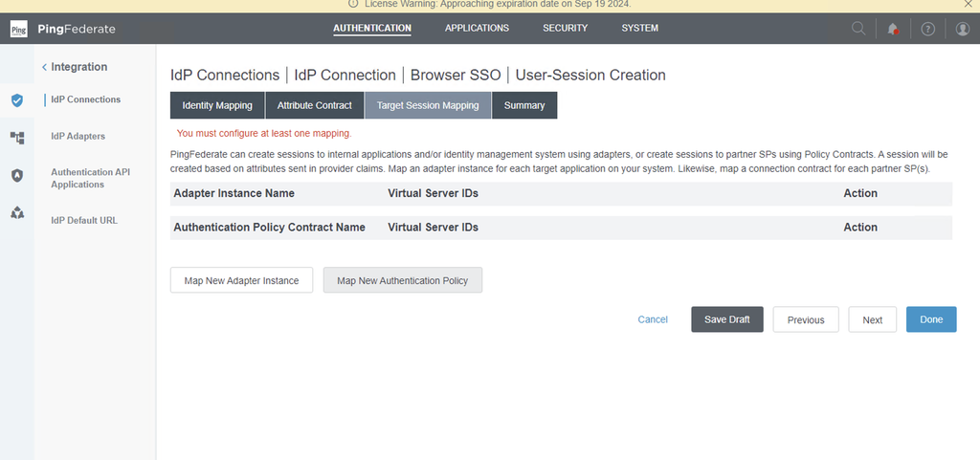Screen dimensions: 980x460
Task: Open the AUTHENTICATION top menu
Action: pyautogui.click(x=372, y=28)
